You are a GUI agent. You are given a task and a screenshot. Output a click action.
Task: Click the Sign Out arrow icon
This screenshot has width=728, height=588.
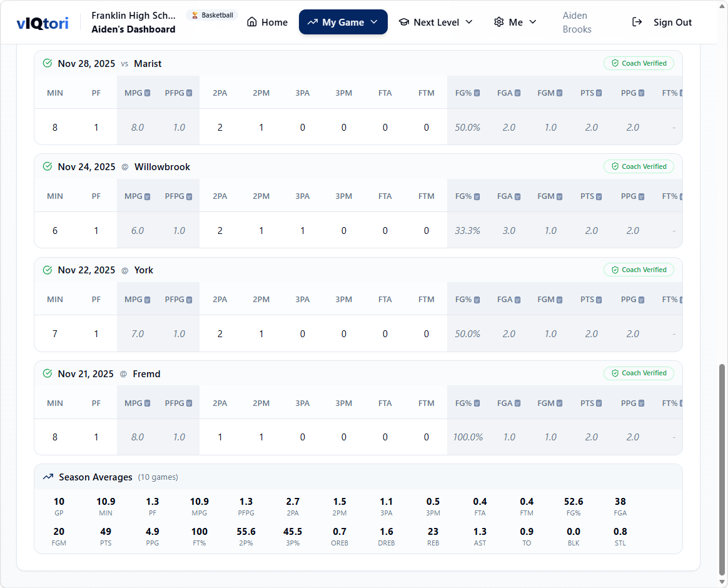pyautogui.click(x=637, y=22)
